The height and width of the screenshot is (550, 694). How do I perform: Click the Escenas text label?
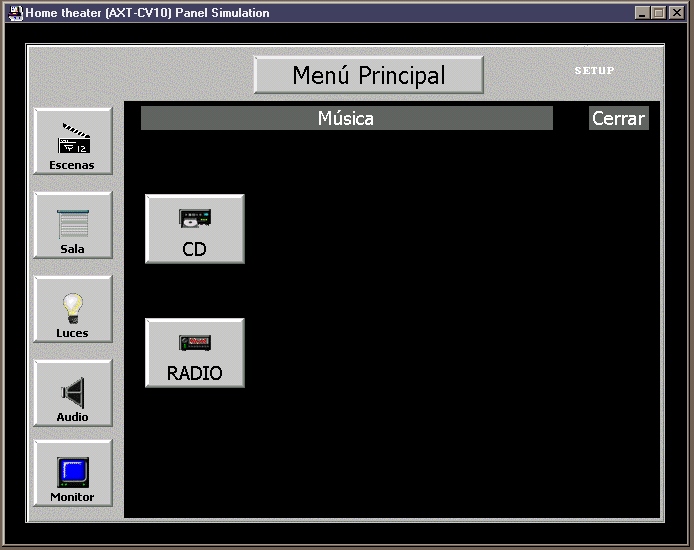pos(72,165)
